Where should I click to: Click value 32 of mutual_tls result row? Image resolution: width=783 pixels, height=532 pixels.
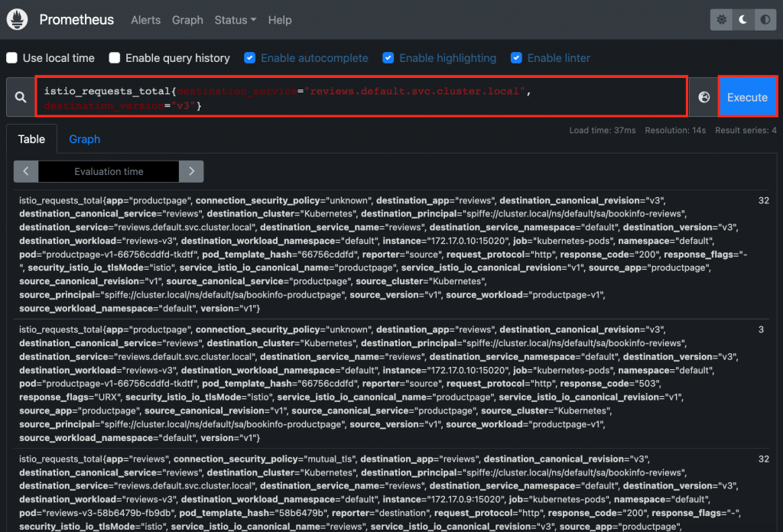pos(764,459)
